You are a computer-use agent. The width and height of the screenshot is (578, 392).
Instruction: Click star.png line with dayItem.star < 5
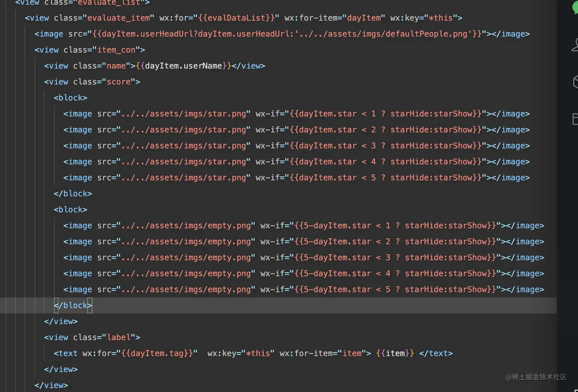(x=297, y=178)
